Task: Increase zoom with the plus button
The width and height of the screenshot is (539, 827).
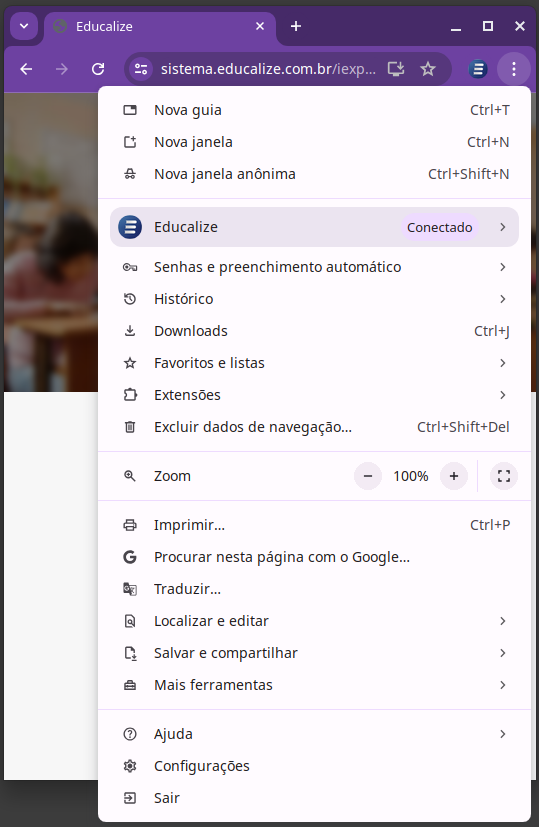Action: 454,476
